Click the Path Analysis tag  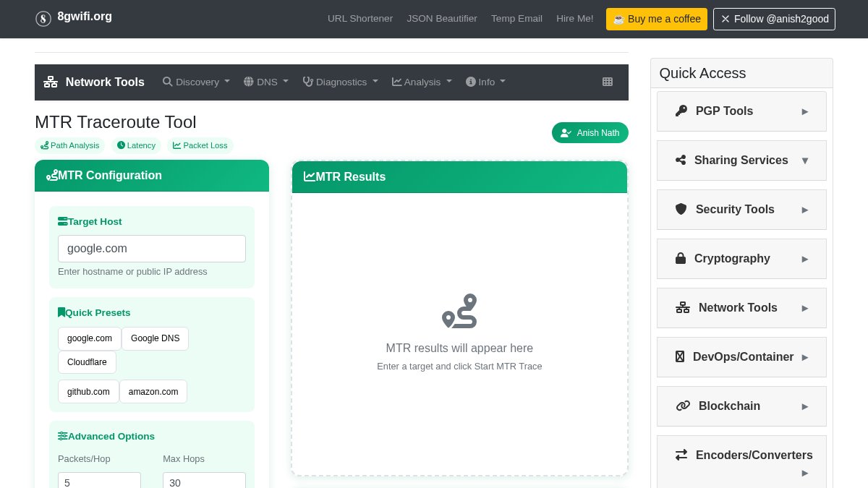69,145
